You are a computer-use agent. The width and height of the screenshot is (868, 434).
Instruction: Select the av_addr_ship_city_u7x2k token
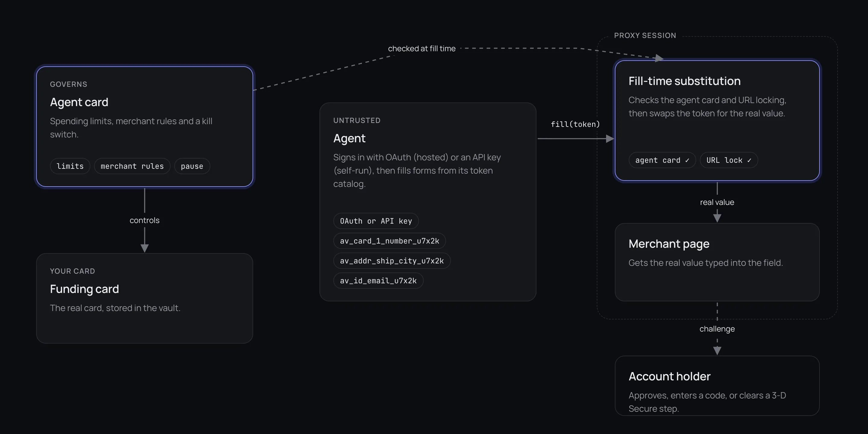coord(392,261)
